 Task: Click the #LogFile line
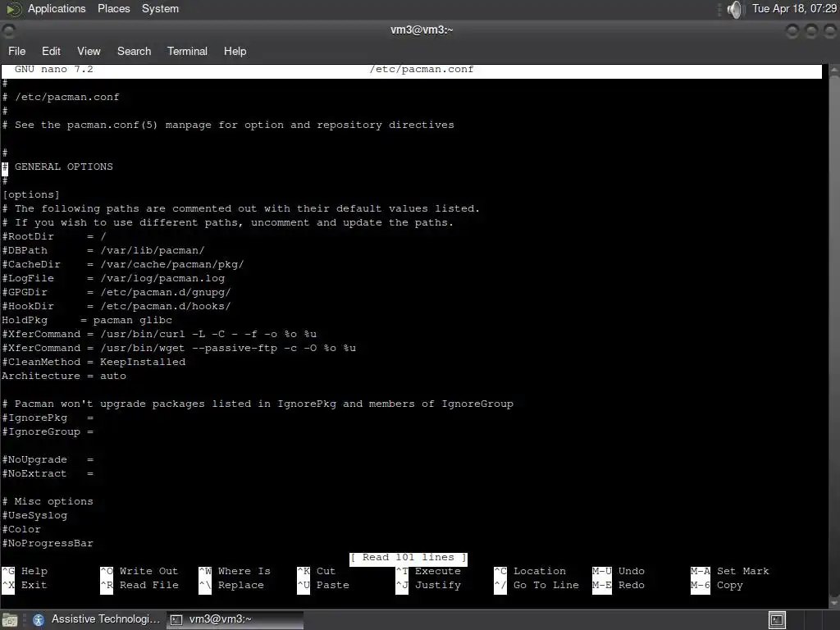113,278
